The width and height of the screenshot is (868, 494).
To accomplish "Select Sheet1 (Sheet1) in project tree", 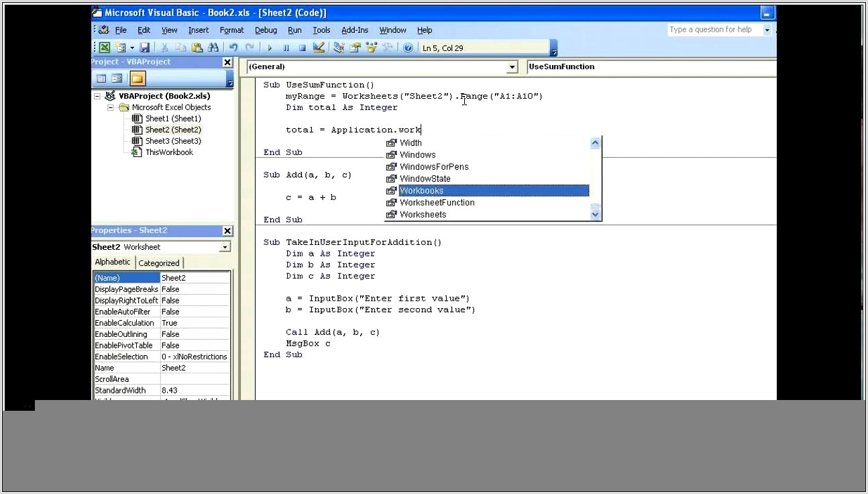I will [x=173, y=119].
